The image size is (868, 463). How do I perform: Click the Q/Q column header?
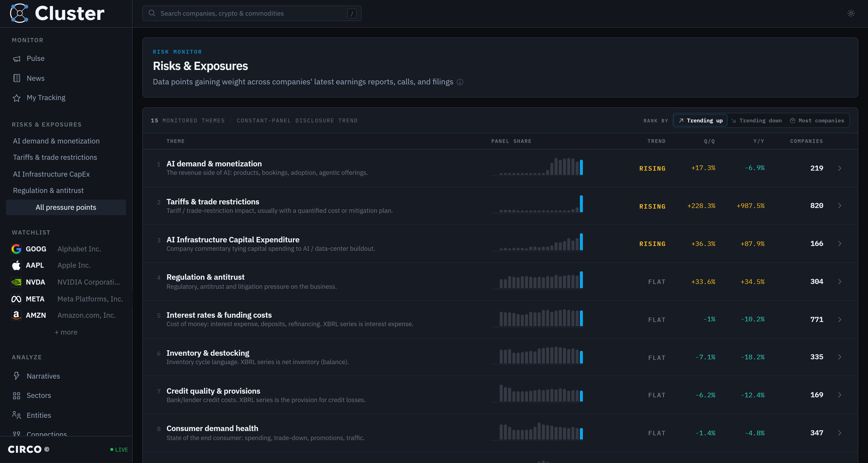coord(709,141)
